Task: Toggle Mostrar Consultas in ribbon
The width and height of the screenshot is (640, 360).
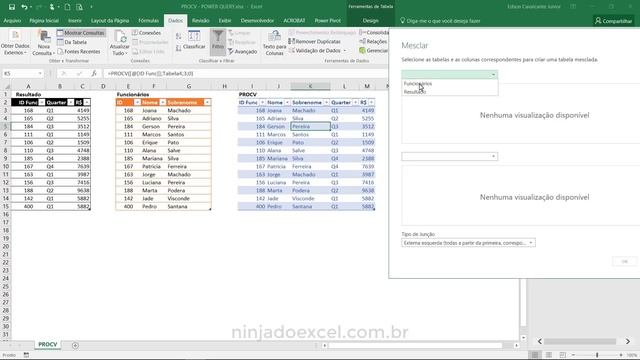Action: pos(81,33)
